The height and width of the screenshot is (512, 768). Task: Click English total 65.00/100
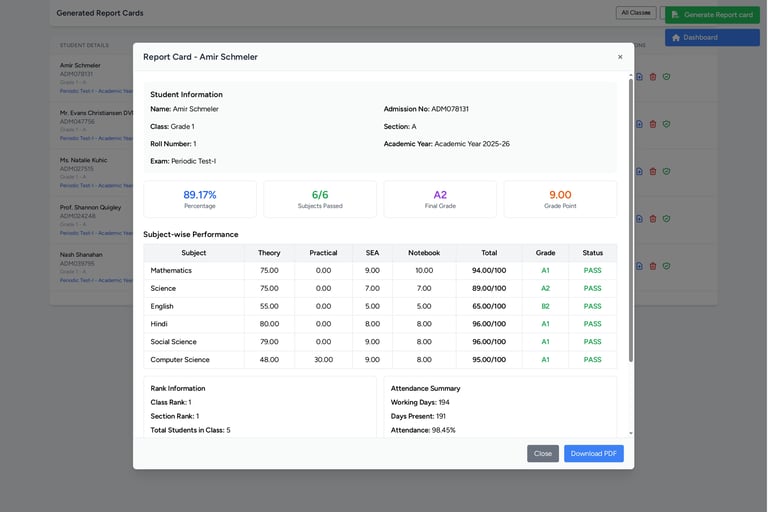[489, 306]
